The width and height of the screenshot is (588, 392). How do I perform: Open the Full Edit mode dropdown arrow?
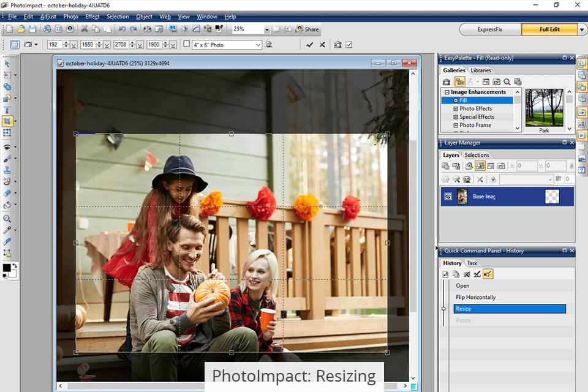582,29
